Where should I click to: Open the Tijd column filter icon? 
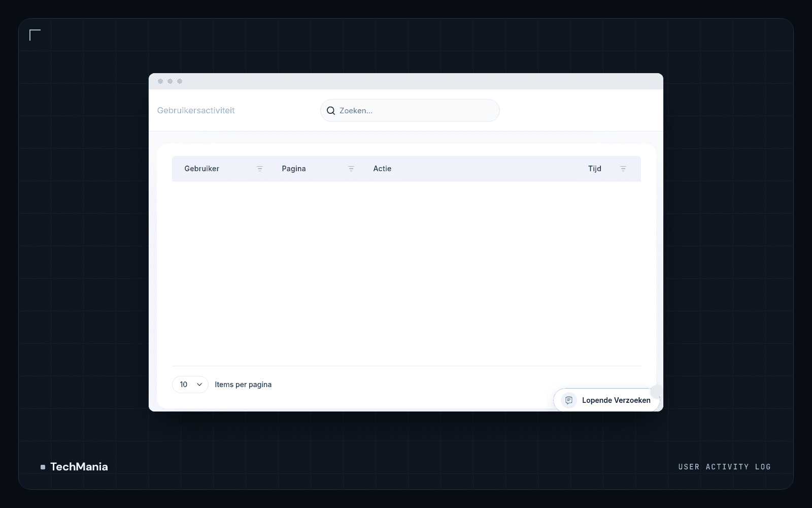click(623, 169)
